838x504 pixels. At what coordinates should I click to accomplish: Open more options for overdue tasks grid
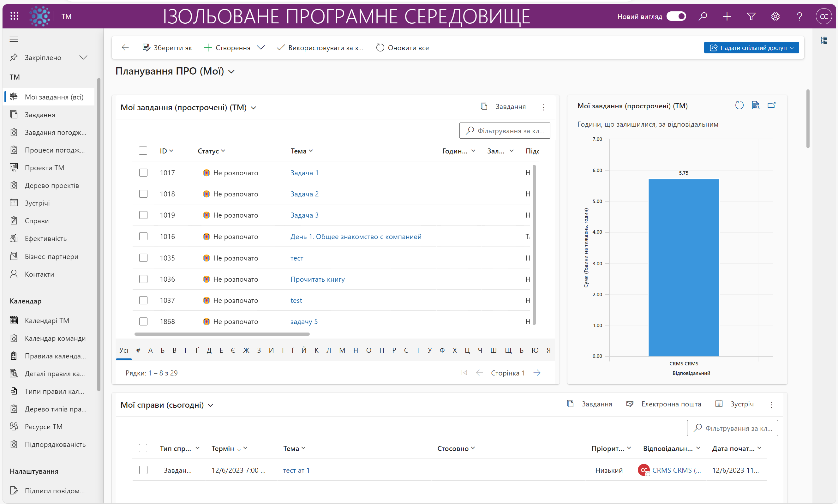[544, 107]
